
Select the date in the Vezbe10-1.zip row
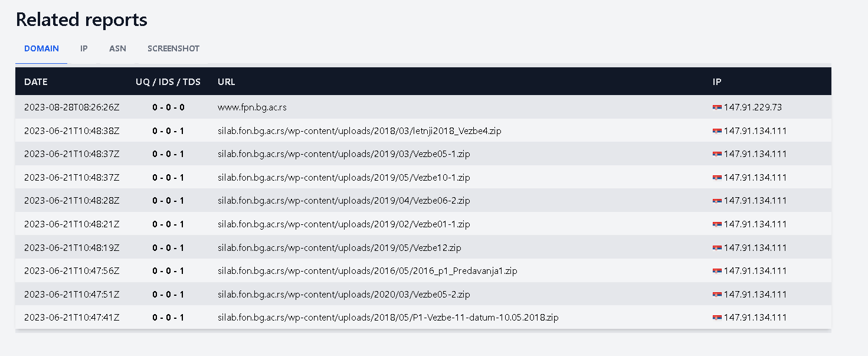72,178
